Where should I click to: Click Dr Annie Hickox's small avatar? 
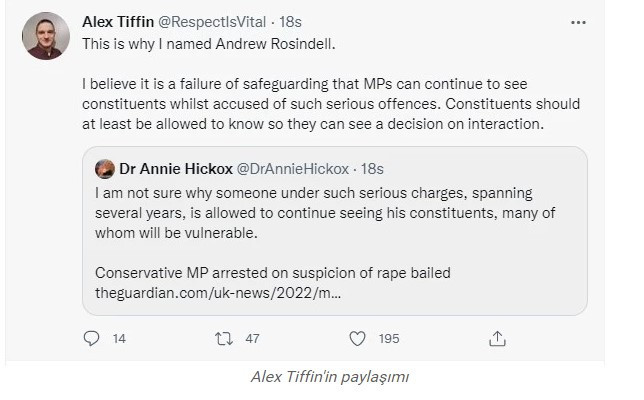tap(102, 169)
